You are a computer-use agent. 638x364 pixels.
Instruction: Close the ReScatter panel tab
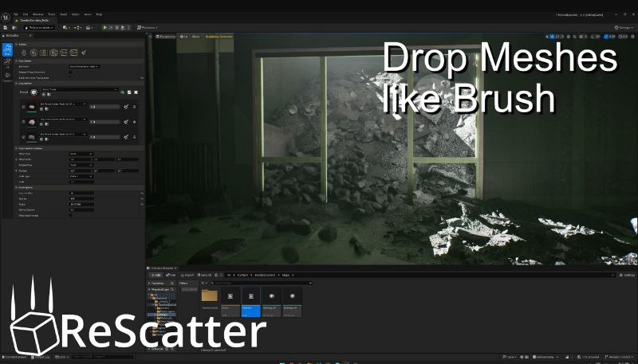click(x=30, y=36)
